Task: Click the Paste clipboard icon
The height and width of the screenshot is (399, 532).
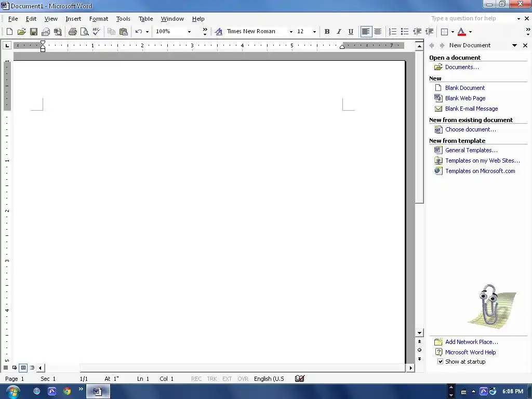Action: (124, 32)
